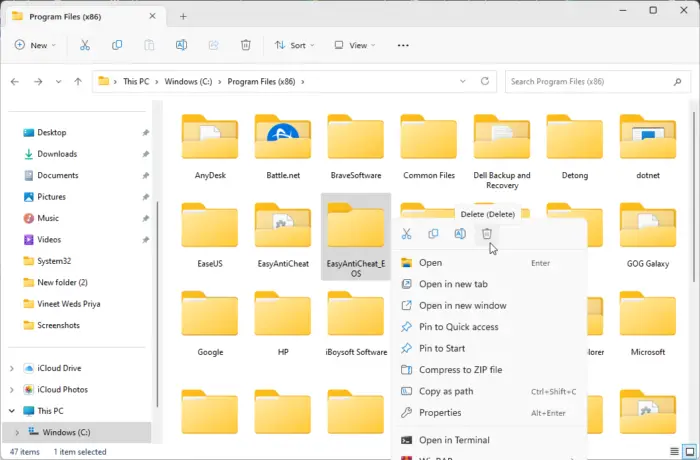The height and width of the screenshot is (460, 700).
Task: Expand iCloud Drive in navigation pane
Action: 12,368
